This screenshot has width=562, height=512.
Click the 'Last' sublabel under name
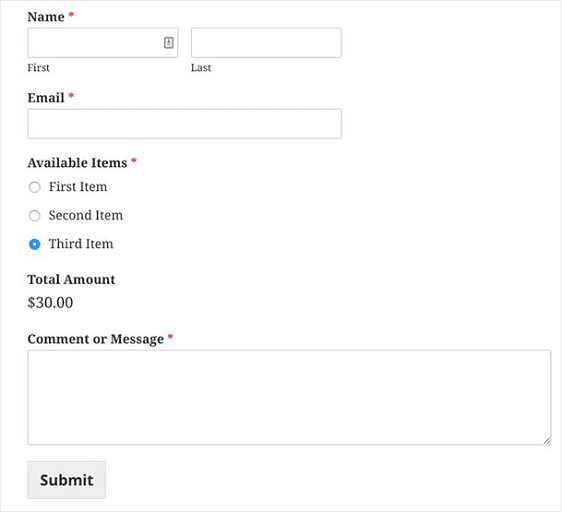(x=201, y=68)
